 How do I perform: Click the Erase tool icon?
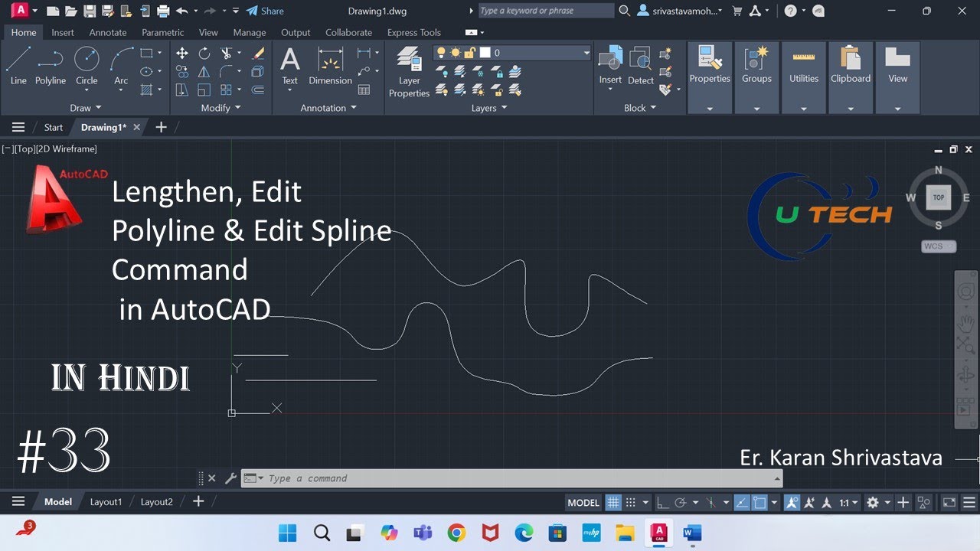pyautogui.click(x=258, y=54)
